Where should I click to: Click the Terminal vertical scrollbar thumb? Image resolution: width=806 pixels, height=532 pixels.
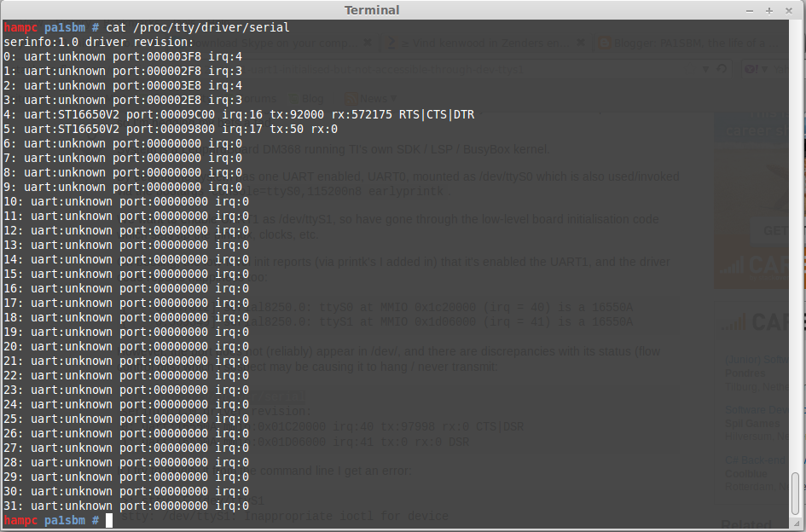[795, 492]
